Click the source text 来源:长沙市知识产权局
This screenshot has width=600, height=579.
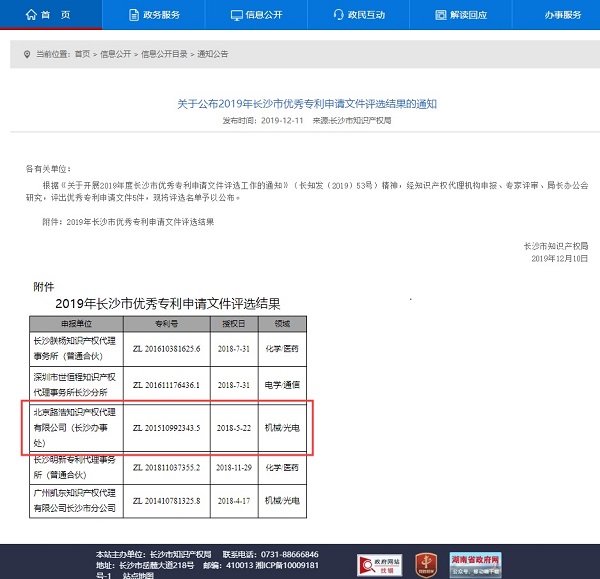(352, 121)
